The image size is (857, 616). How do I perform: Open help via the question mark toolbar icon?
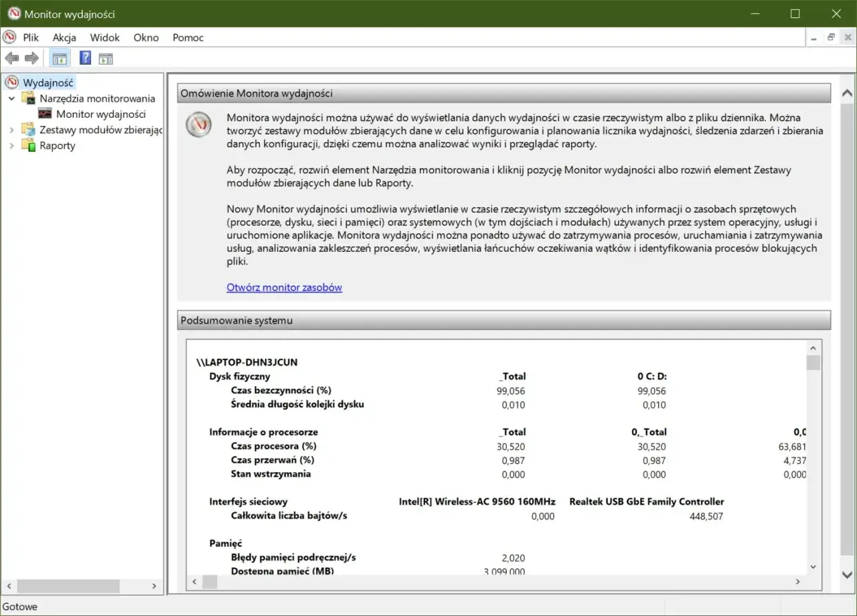[84, 58]
